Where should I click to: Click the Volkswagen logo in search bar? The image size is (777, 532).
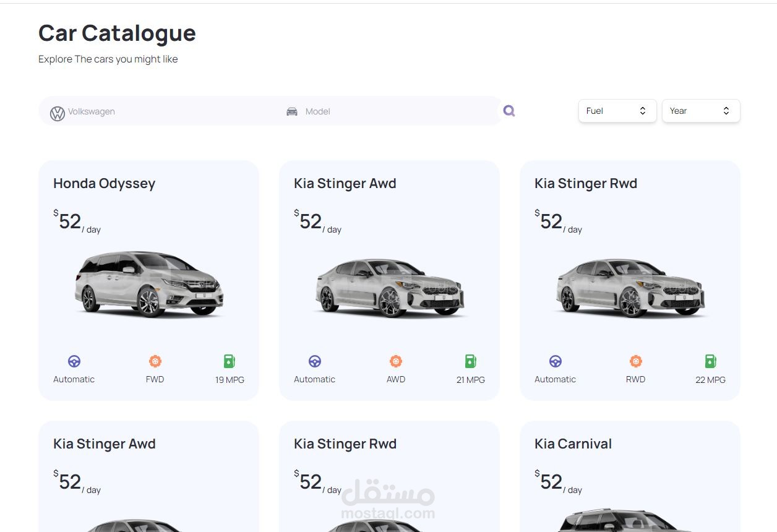pyautogui.click(x=58, y=113)
